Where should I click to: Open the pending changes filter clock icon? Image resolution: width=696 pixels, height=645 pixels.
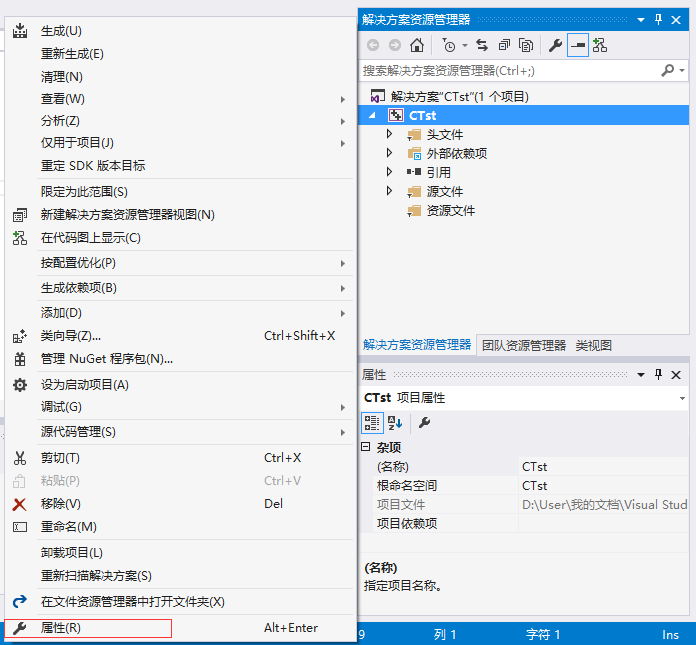pyautogui.click(x=448, y=45)
